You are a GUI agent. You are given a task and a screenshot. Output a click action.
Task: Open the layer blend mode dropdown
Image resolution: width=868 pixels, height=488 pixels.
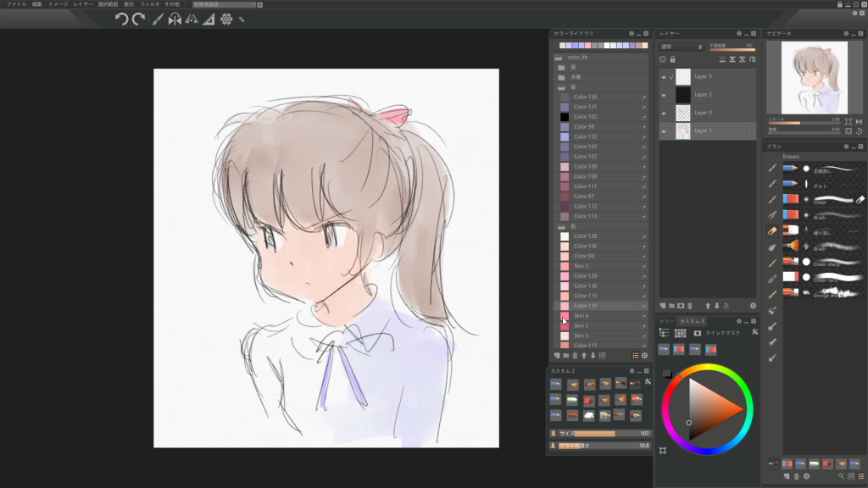[682, 47]
